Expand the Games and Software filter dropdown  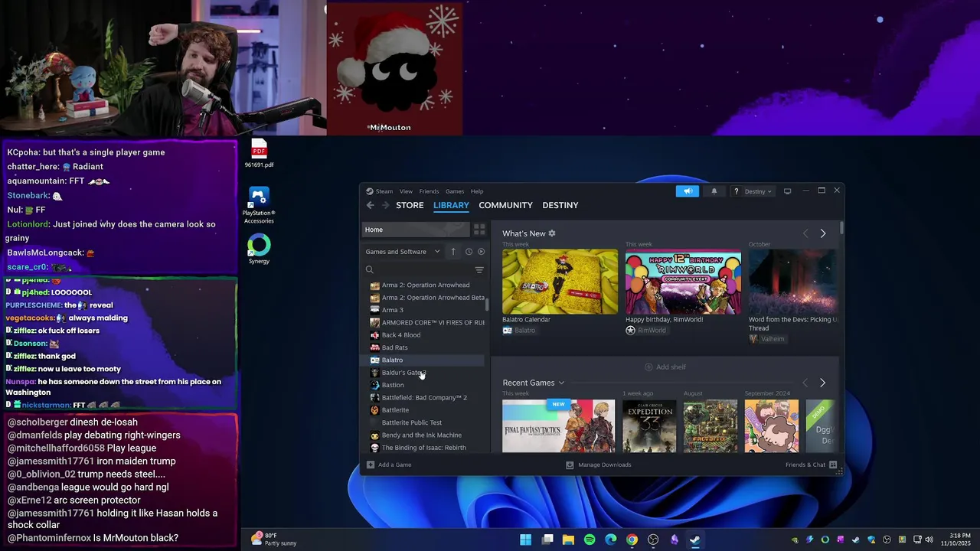click(403, 252)
